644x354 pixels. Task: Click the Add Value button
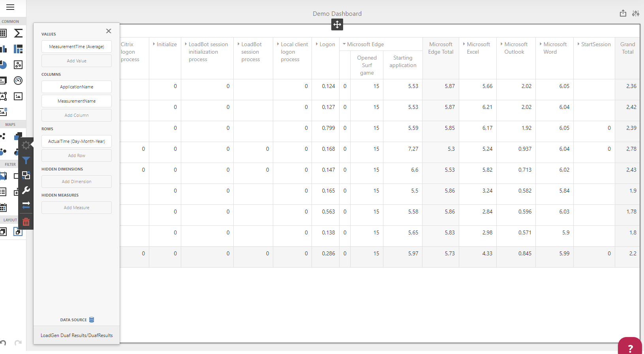click(77, 61)
